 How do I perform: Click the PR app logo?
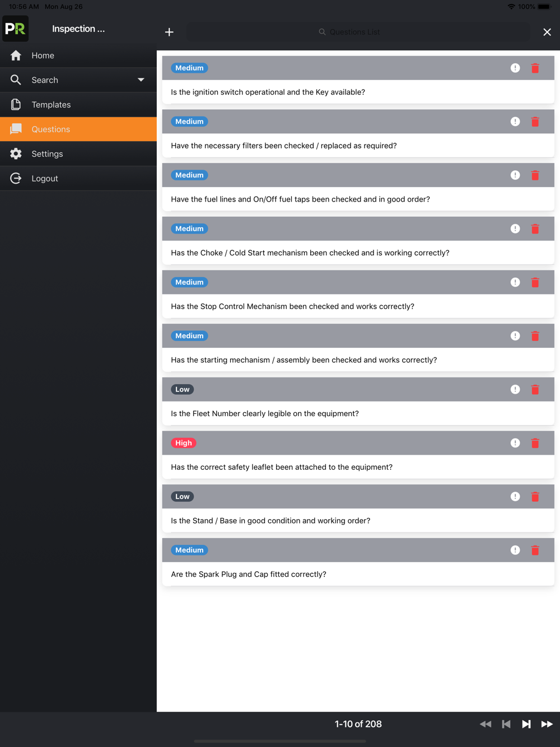(x=16, y=29)
